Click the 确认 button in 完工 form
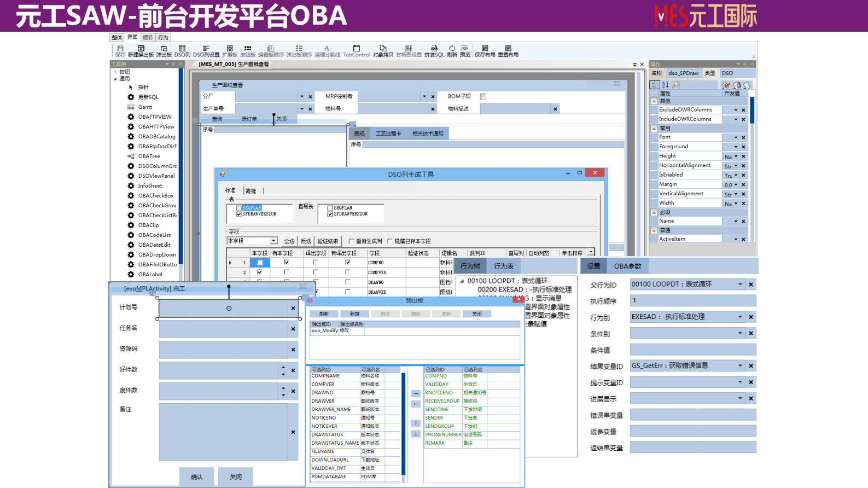This screenshot has width=868, height=488. [197, 477]
